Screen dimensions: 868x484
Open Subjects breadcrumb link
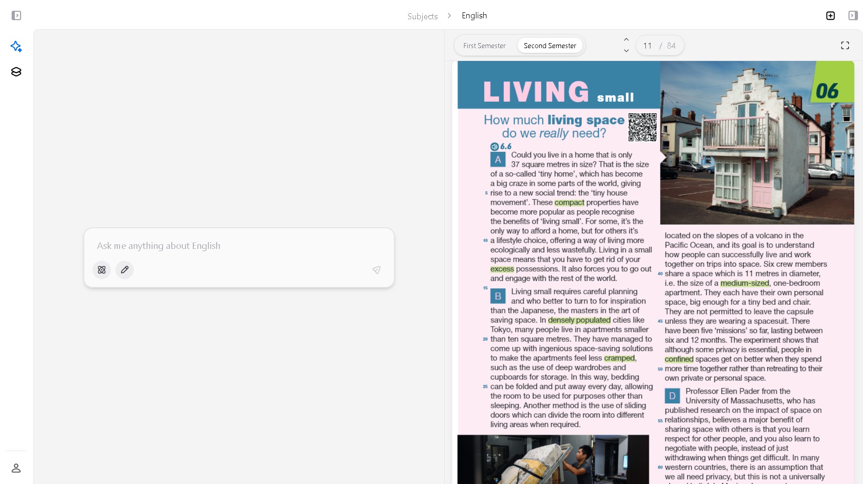[422, 16]
